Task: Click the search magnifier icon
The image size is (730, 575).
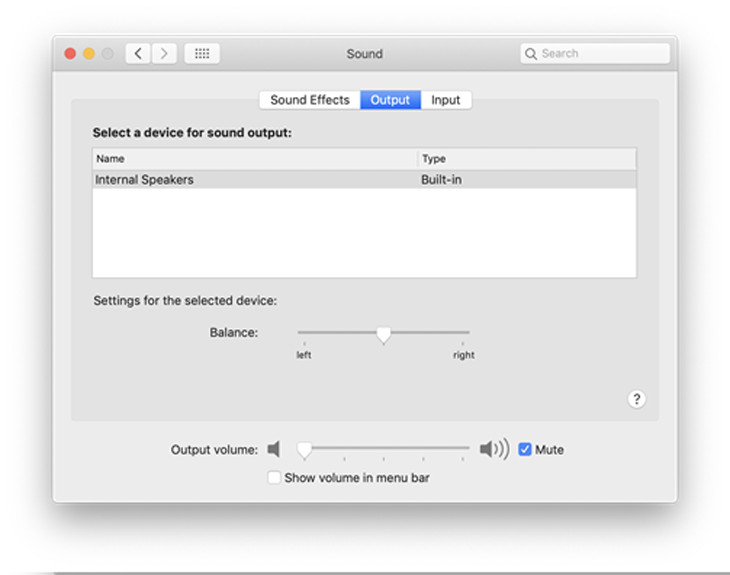Action: [x=531, y=54]
